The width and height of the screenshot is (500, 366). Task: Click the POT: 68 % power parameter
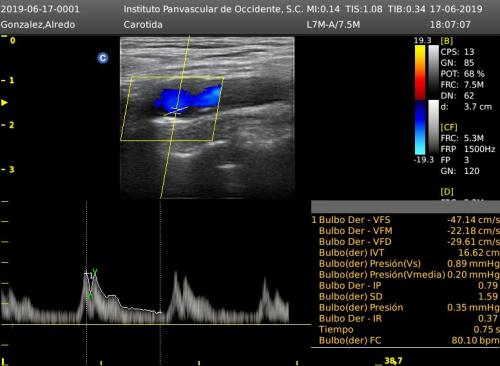[462, 74]
